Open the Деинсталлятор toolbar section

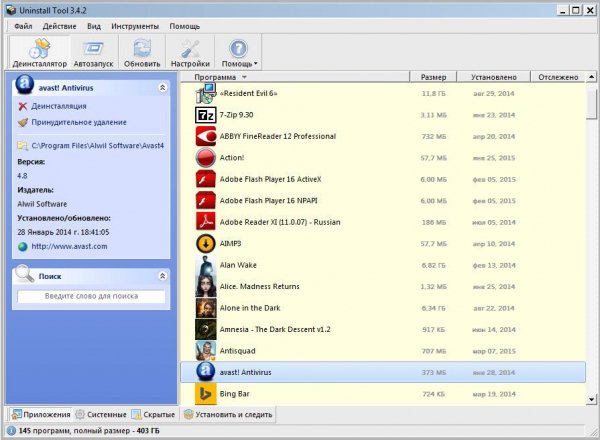click(39, 53)
